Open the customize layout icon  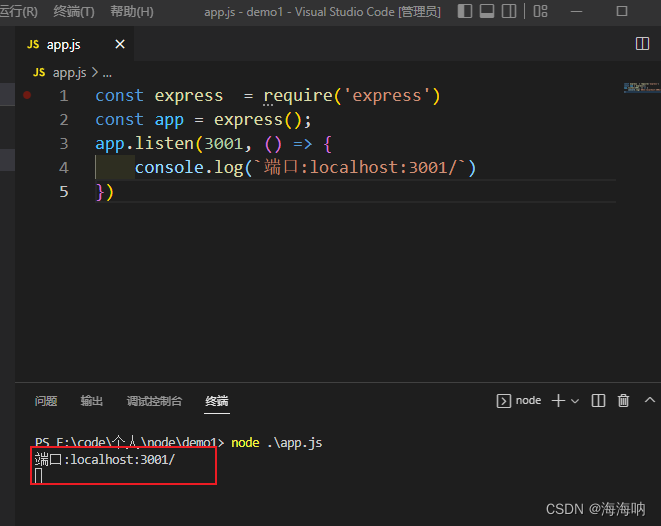[x=541, y=12]
